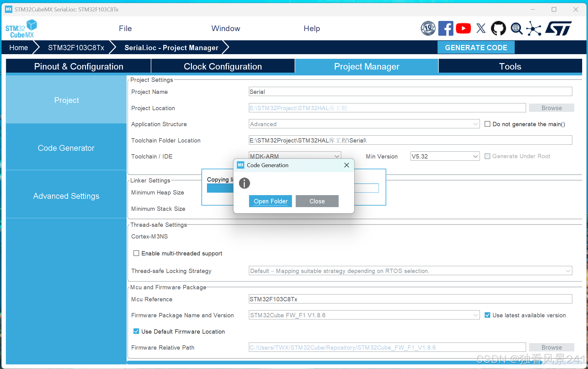This screenshot has height=369, width=588.
Task: Click the GENERATE CODE button
Action: click(476, 47)
